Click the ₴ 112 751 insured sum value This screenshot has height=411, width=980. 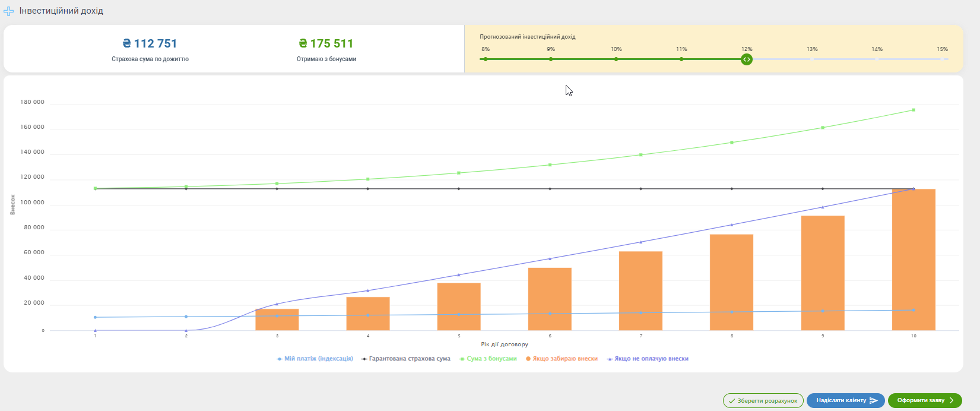150,43
